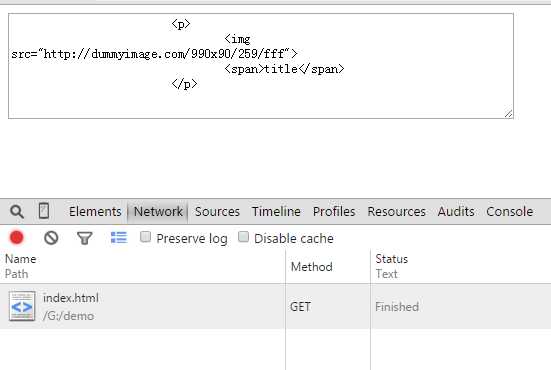
Task: Switch to the Audits tab
Action: click(x=456, y=212)
